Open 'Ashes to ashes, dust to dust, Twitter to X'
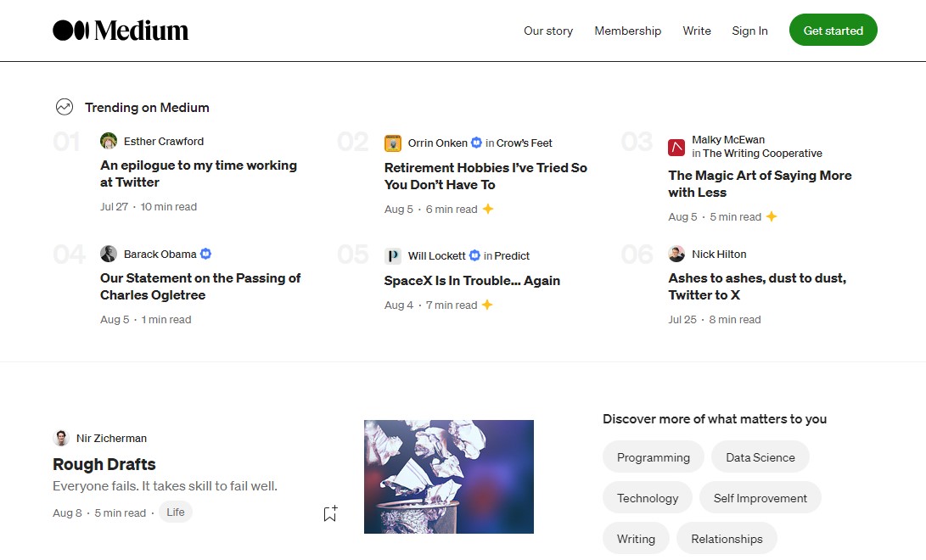This screenshot has height=560, width=926. coord(757,286)
